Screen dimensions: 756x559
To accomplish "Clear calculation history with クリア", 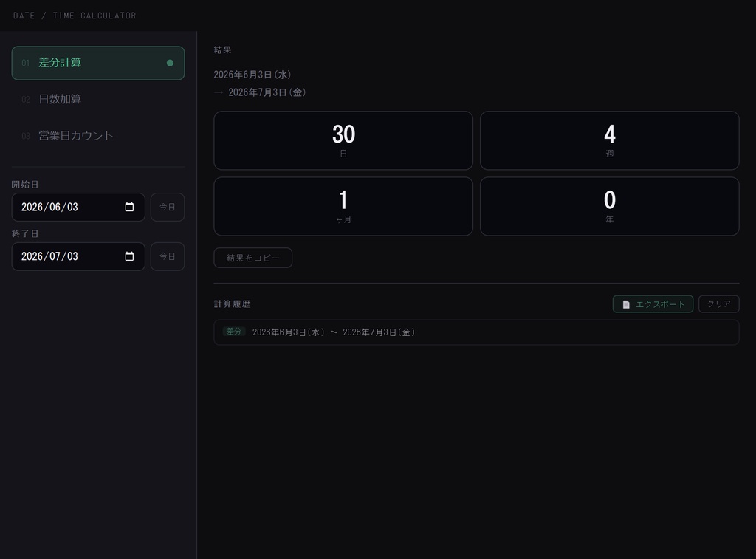I will pyautogui.click(x=718, y=303).
